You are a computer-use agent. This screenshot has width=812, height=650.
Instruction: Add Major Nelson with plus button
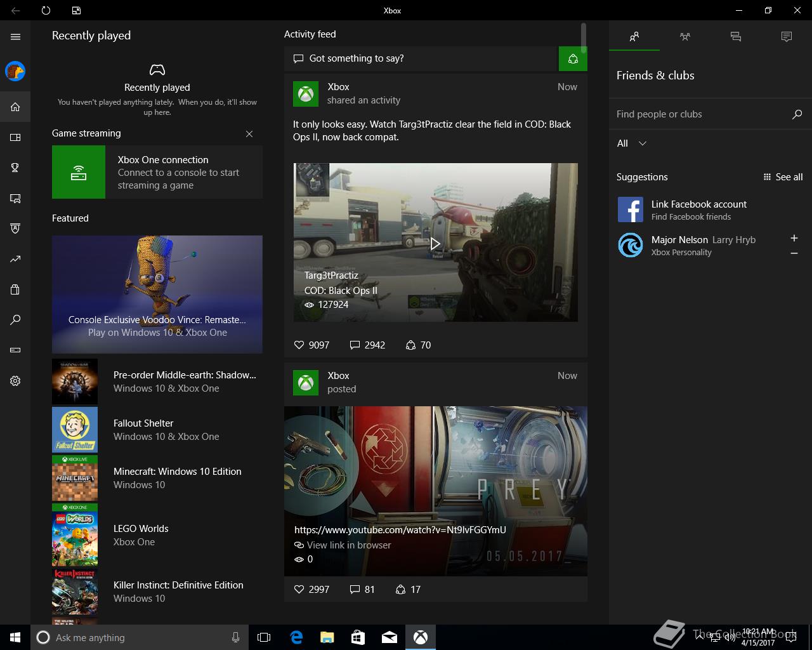click(x=794, y=238)
